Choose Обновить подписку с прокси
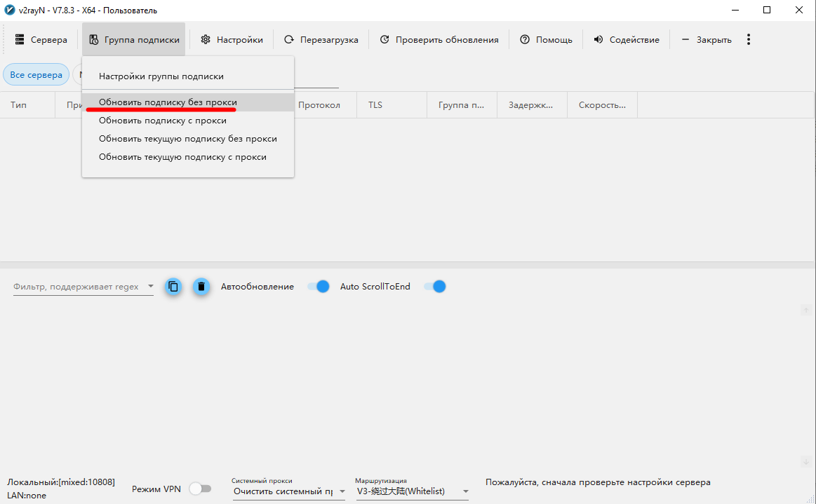The image size is (816, 504). (188, 121)
